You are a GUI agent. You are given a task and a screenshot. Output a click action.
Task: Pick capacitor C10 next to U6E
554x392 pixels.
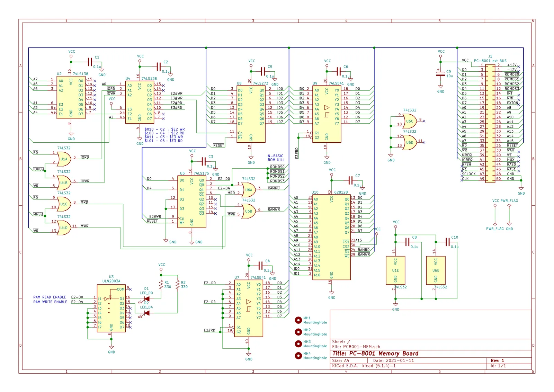[x=447, y=242]
